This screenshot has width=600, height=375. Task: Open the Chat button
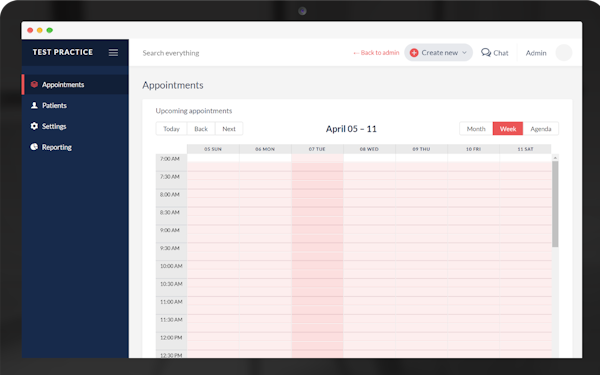pos(494,52)
